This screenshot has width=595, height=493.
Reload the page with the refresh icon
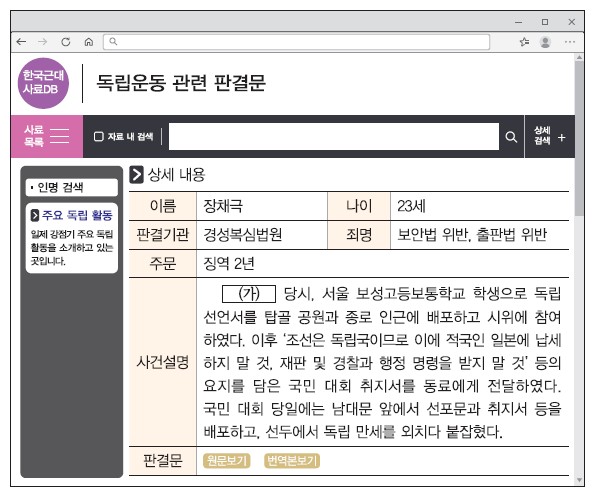66,42
